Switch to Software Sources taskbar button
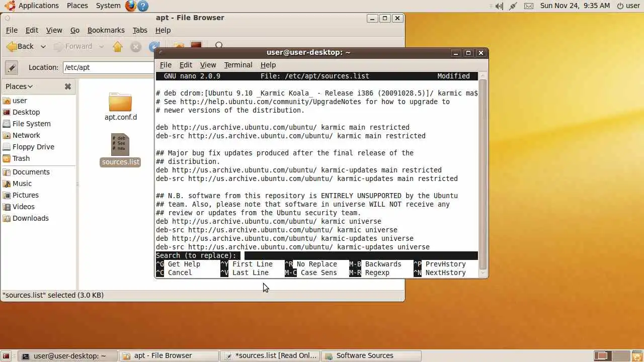 pyautogui.click(x=371, y=355)
